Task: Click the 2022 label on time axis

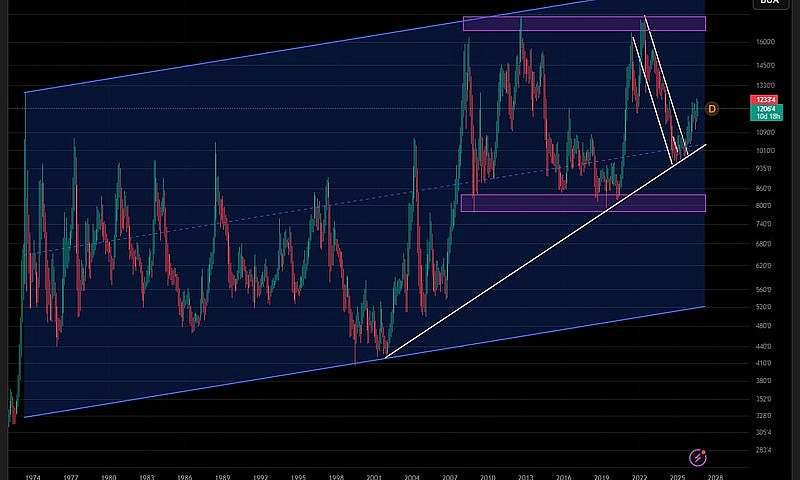Action: pos(640,477)
